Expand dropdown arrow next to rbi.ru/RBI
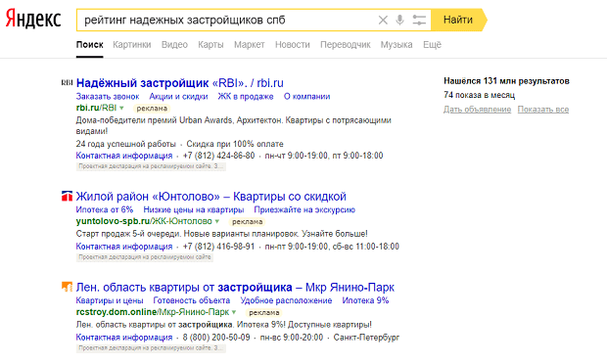The width and height of the screenshot is (607, 364). pyautogui.click(x=121, y=108)
